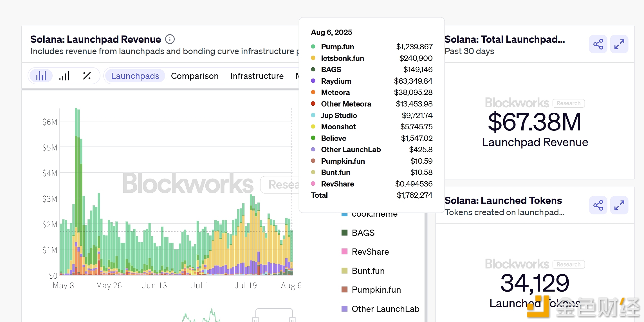Toggle RevShare series in legend

(x=370, y=252)
